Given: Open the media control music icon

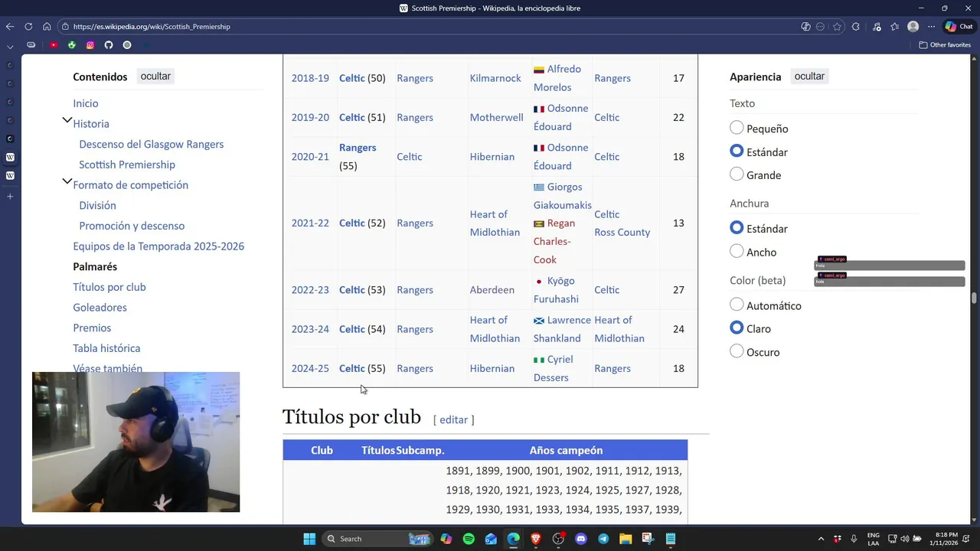Looking at the screenshot, I should point(877,27).
